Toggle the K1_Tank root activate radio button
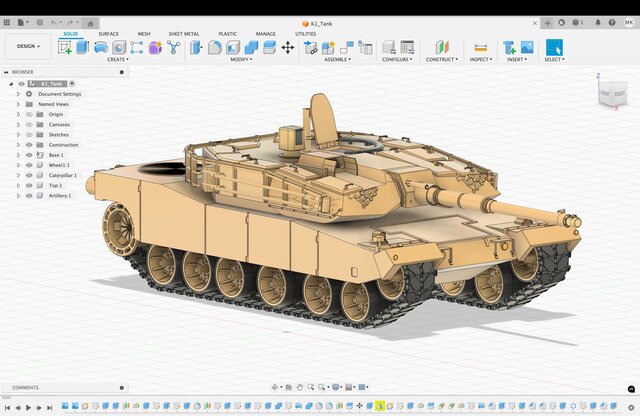This screenshot has width=640, height=416. [72, 84]
